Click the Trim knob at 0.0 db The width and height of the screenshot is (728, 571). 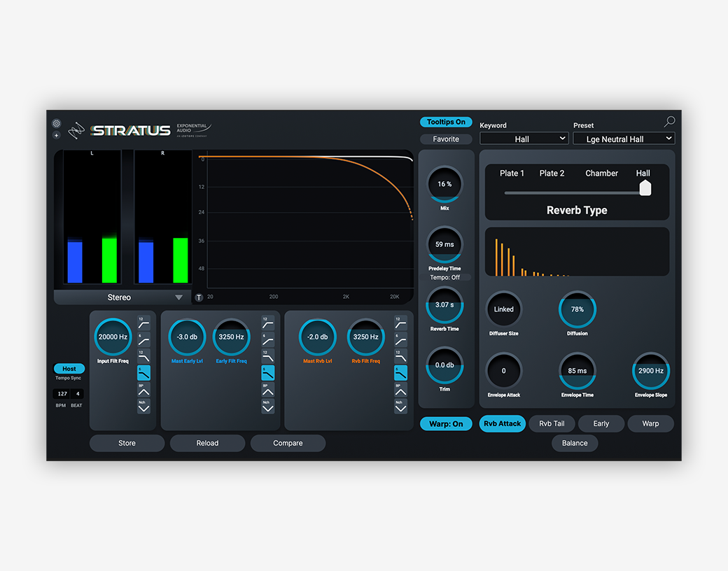pos(444,365)
